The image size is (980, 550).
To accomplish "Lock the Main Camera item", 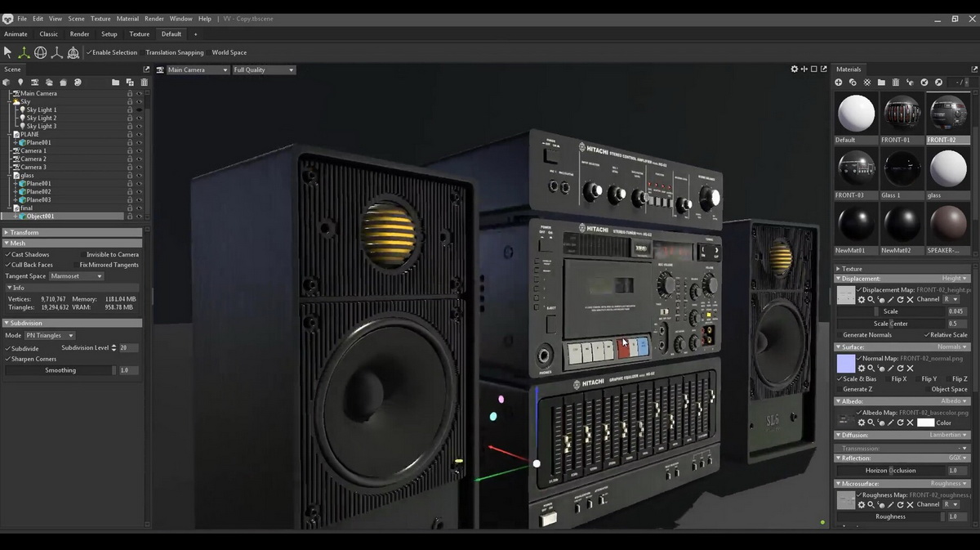I will pos(129,93).
